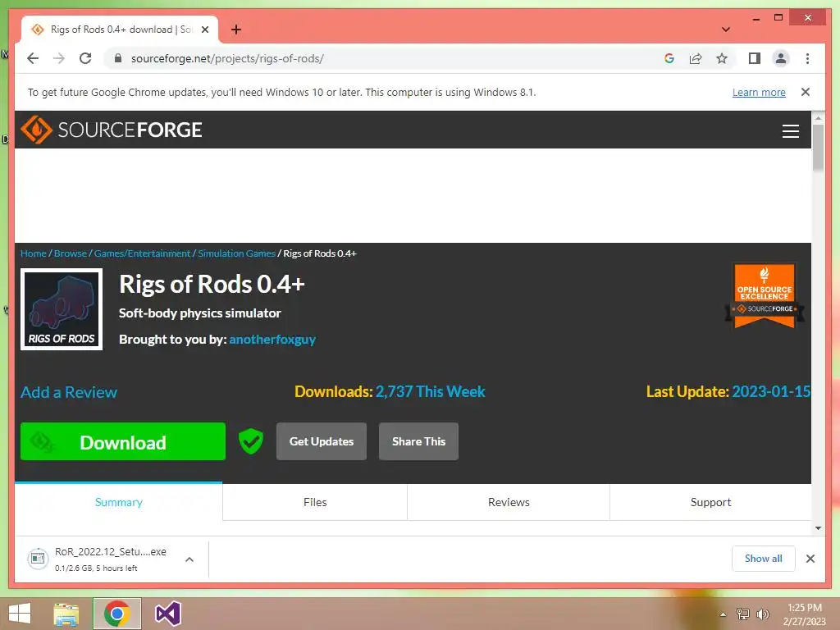
Task: Click the SourceForge logo
Action: click(x=112, y=130)
